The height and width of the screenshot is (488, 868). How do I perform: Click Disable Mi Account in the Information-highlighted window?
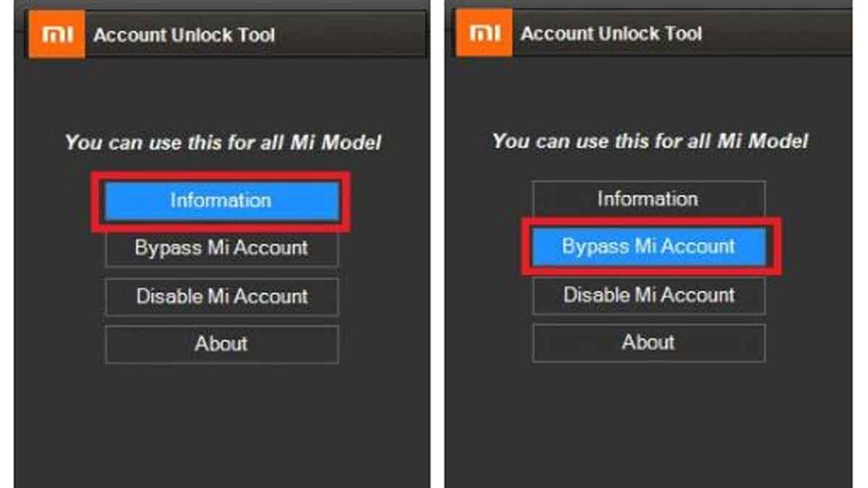[x=221, y=296]
